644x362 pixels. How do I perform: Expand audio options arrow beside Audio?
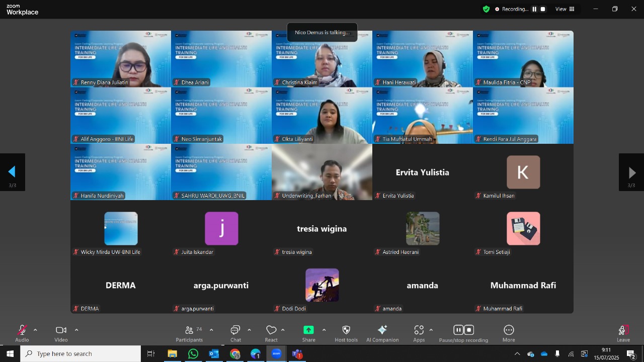pos(35,330)
